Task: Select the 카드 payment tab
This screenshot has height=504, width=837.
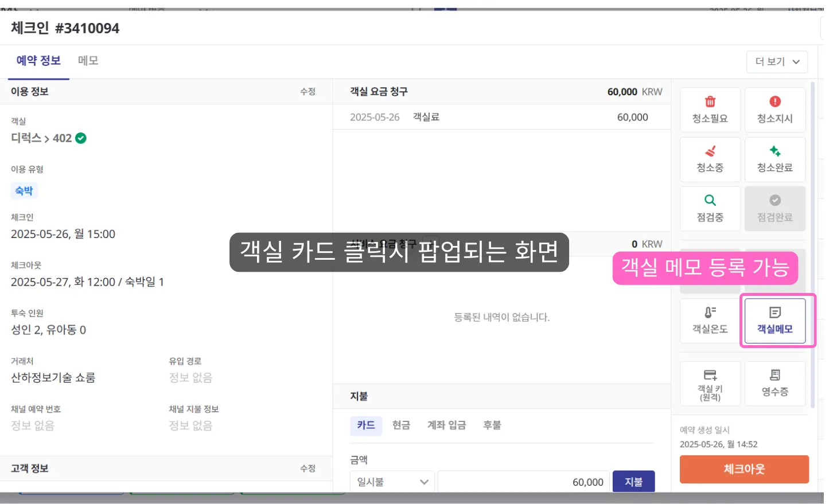Action: pos(366,425)
